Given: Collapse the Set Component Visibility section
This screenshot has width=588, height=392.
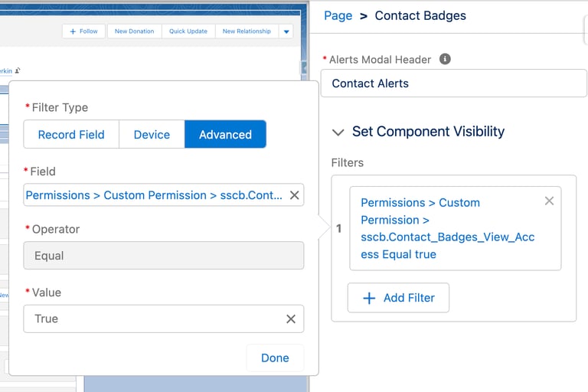Looking at the screenshot, I should point(338,132).
